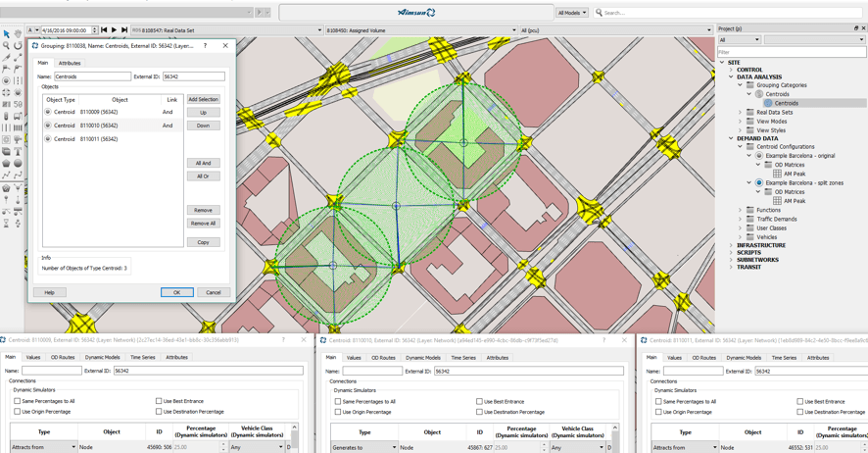Open Attributes tab in centroid 8110011 panel
Viewport: 868px width, 453px height.
coord(818,358)
